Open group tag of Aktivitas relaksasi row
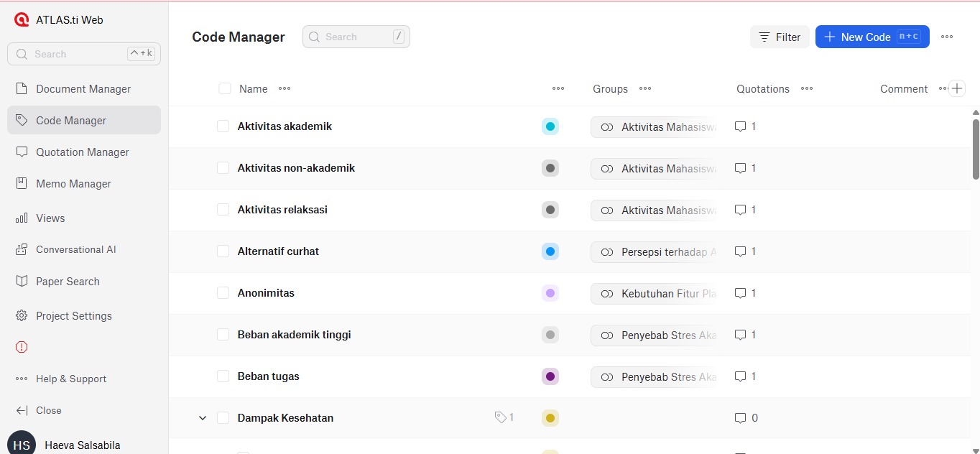Viewport: 980px width, 454px height. 654,210
